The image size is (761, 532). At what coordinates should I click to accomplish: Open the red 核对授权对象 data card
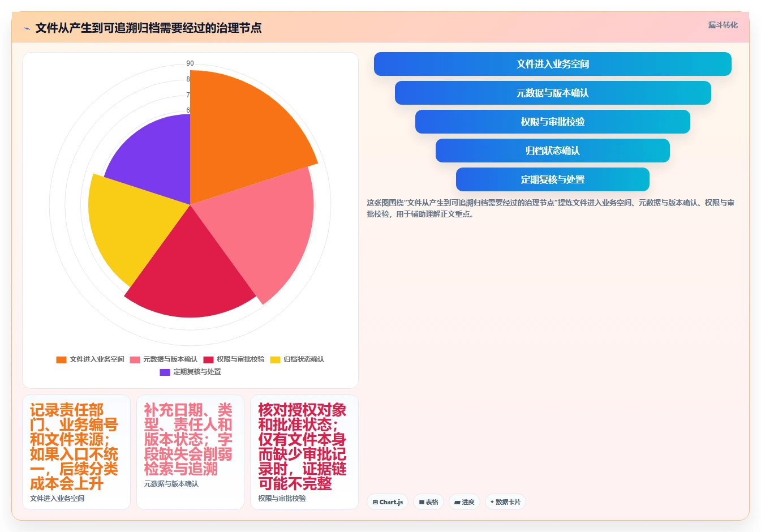tap(304, 452)
